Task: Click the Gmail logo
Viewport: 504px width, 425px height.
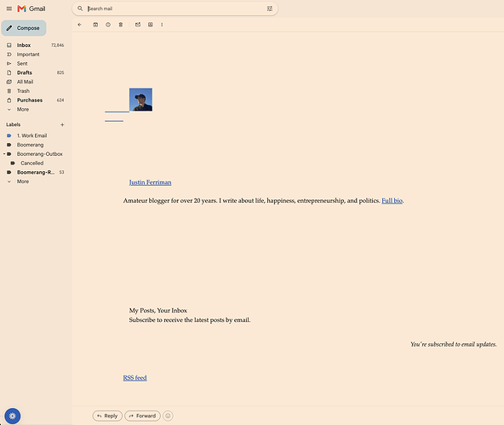Action: pyautogui.click(x=31, y=9)
